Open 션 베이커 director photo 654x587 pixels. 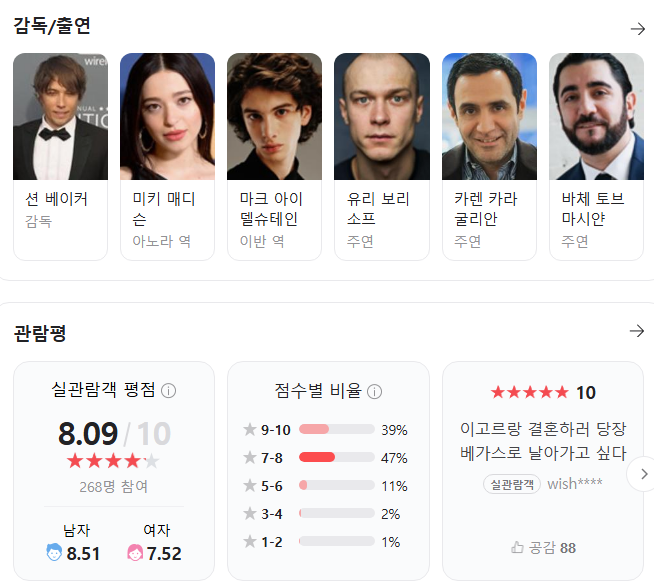coord(60,116)
